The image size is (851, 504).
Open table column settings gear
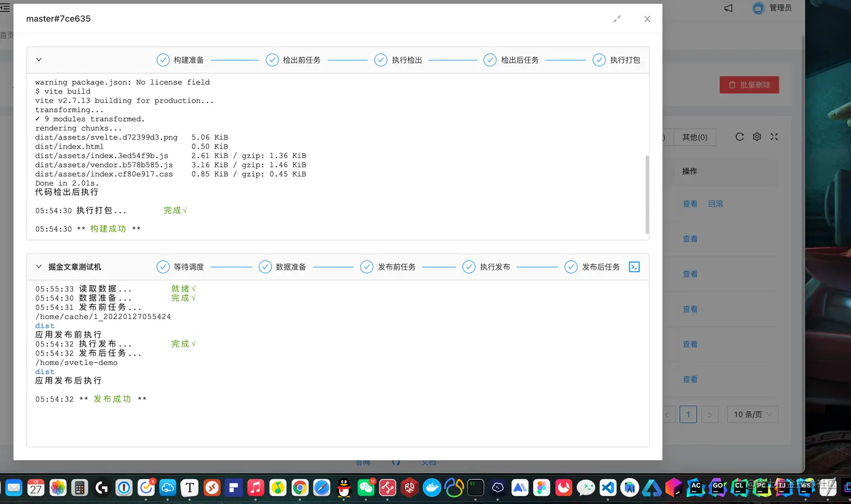757,137
